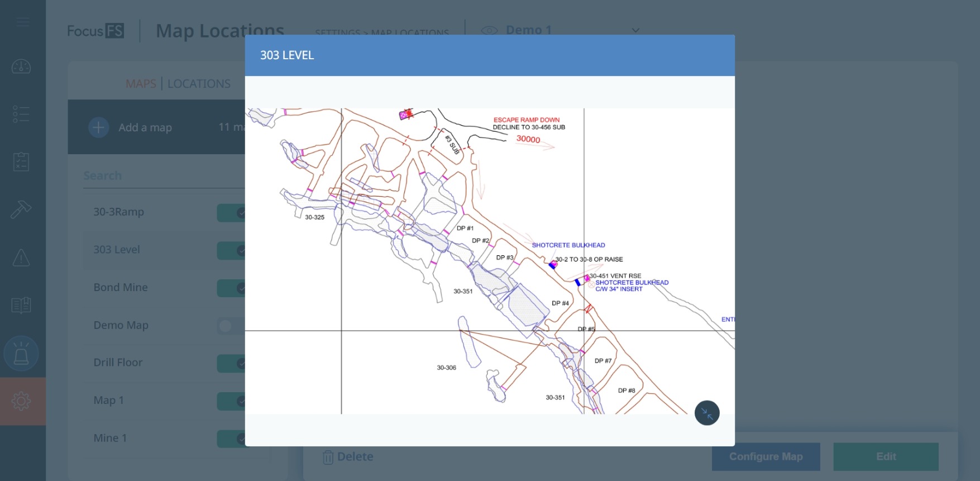Toggle the 303 Level map switch
This screenshot has width=980, height=481.
pyautogui.click(x=232, y=250)
